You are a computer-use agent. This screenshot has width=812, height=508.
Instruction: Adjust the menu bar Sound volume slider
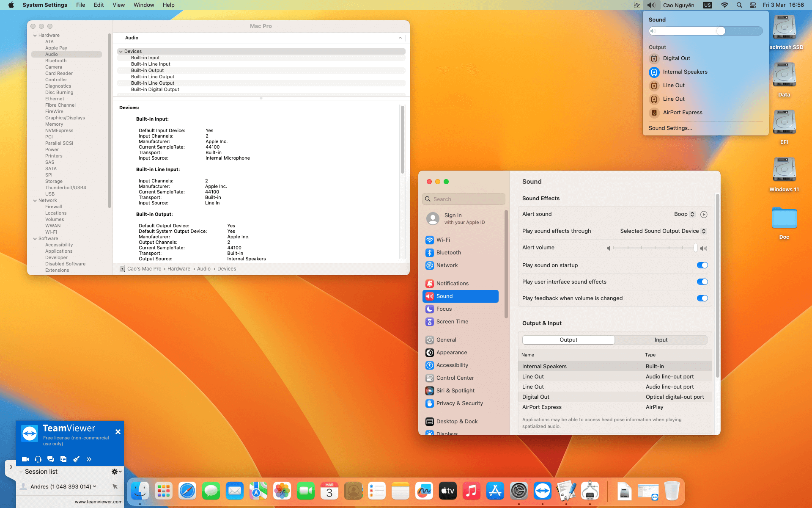coord(705,31)
